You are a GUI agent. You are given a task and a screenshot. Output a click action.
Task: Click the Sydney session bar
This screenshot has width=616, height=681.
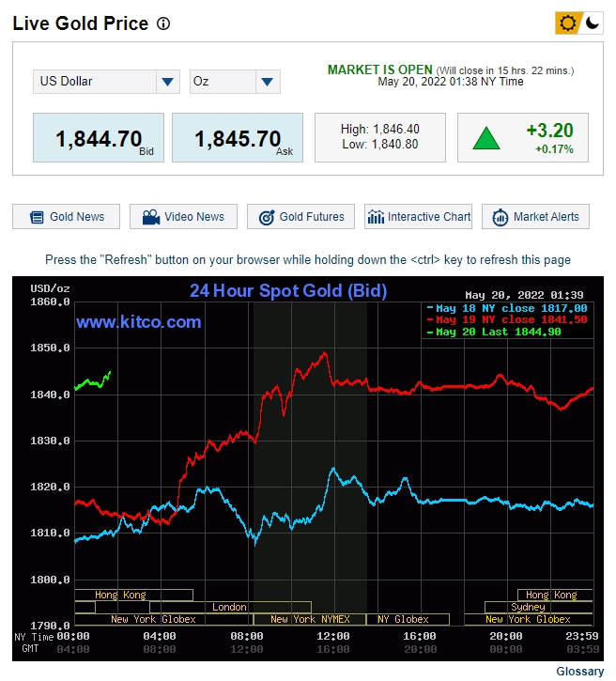[x=538, y=607]
